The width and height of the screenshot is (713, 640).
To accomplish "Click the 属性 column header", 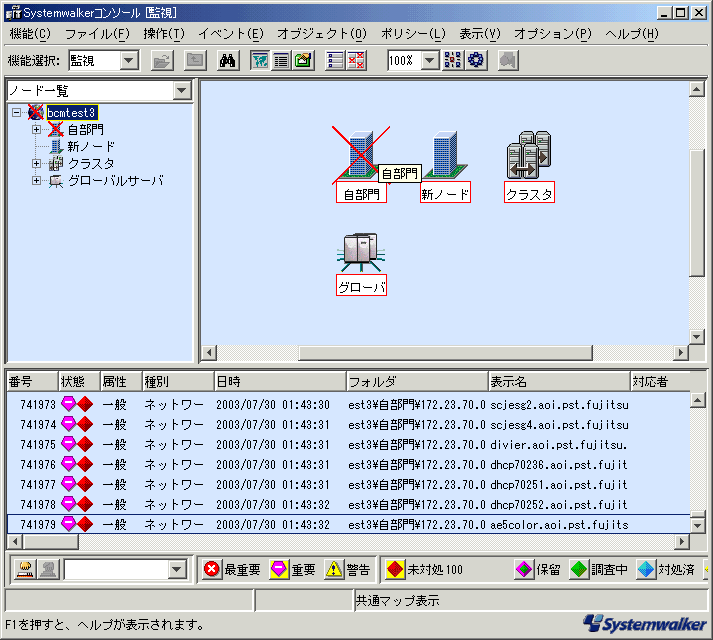I will [x=121, y=382].
